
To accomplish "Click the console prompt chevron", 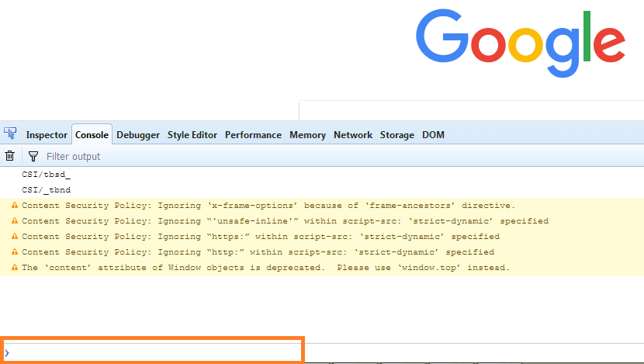I will 7,353.
